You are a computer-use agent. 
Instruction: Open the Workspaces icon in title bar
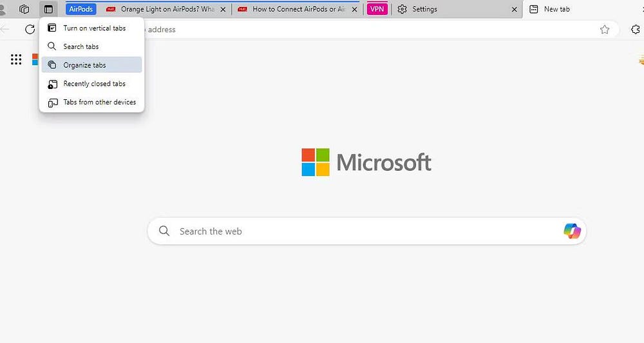(24, 9)
